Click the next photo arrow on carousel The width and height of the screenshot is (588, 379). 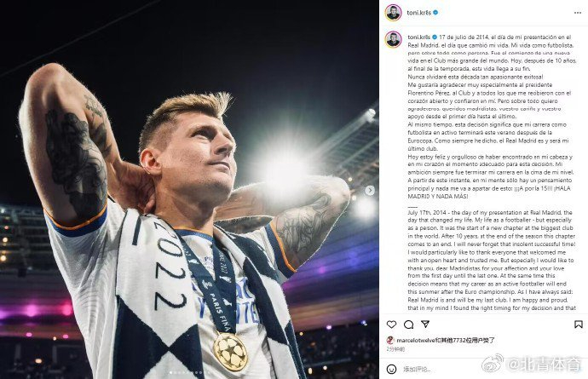tap(370, 190)
